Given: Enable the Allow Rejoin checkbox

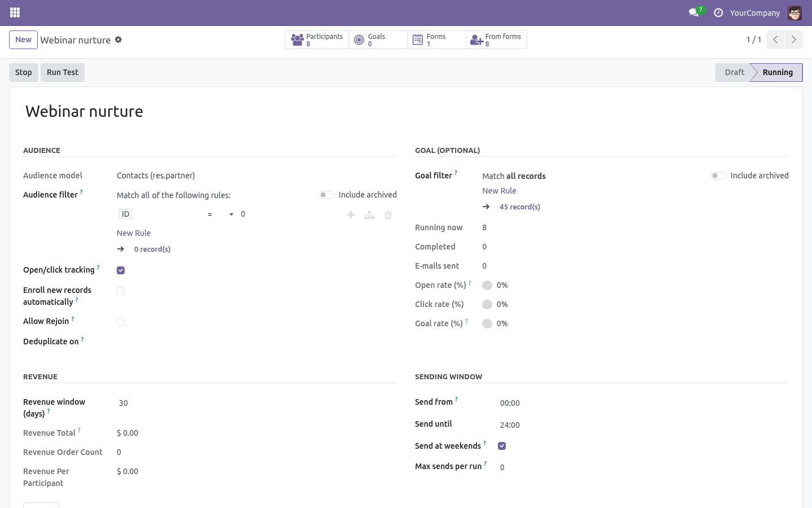Looking at the screenshot, I should (121, 322).
